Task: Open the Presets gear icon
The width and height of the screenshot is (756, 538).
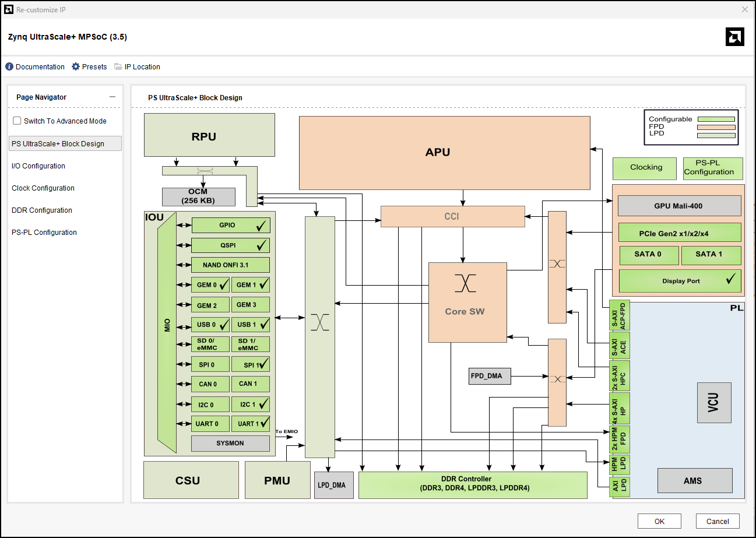Action: click(76, 67)
